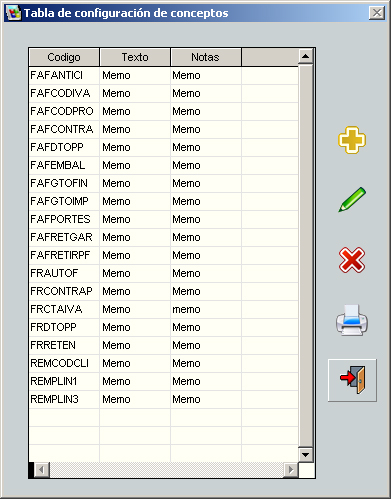391x499 pixels.
Task: Select the FRDTOPP code cell
Action: pyautogui.click(x=64, y=327)
